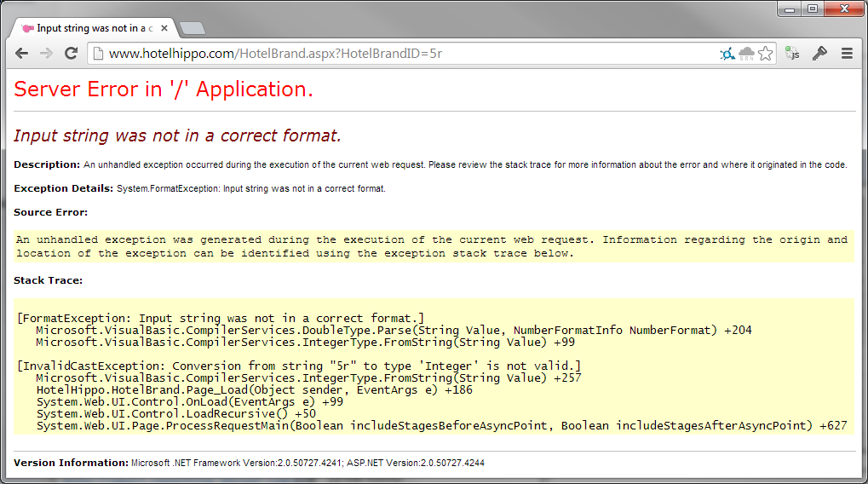Click the 'Stack Trace:' label
The image size is (868, 484).
[49, 280]
